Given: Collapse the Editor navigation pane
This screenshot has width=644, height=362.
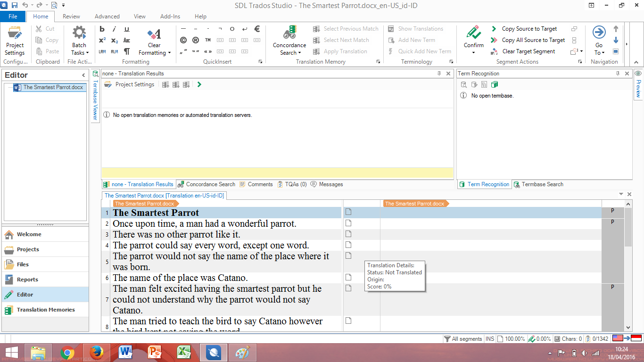Looking at the screenshot, I should click(83, 75).
